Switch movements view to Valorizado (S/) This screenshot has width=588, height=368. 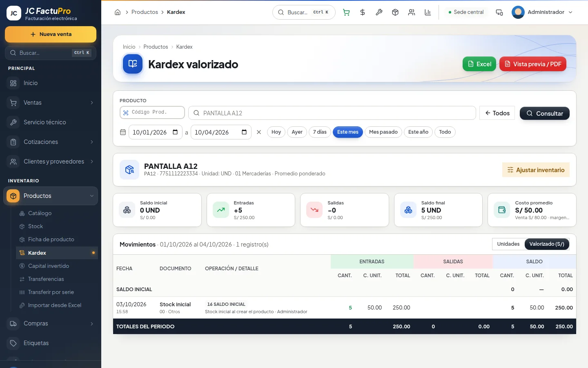(x=547, y=244)
